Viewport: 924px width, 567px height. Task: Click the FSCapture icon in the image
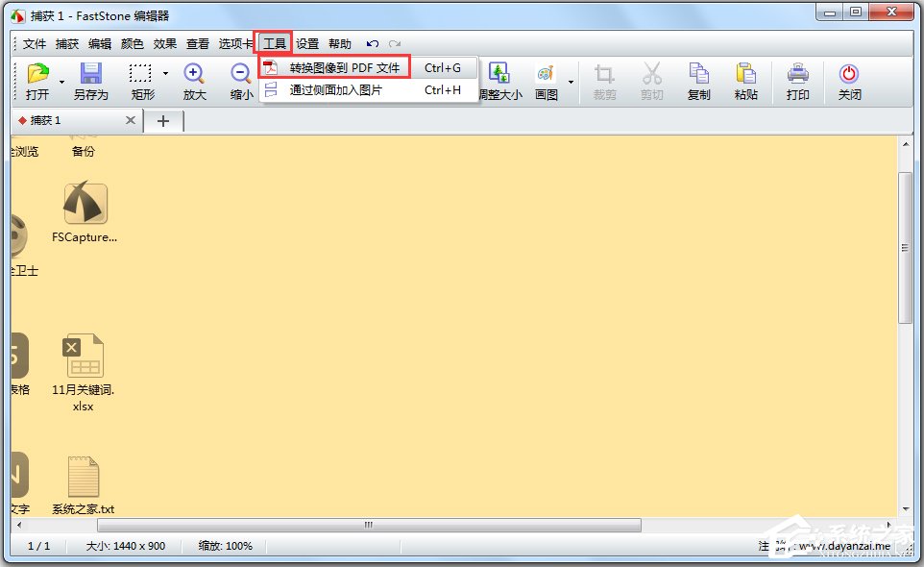pos(85,202)
